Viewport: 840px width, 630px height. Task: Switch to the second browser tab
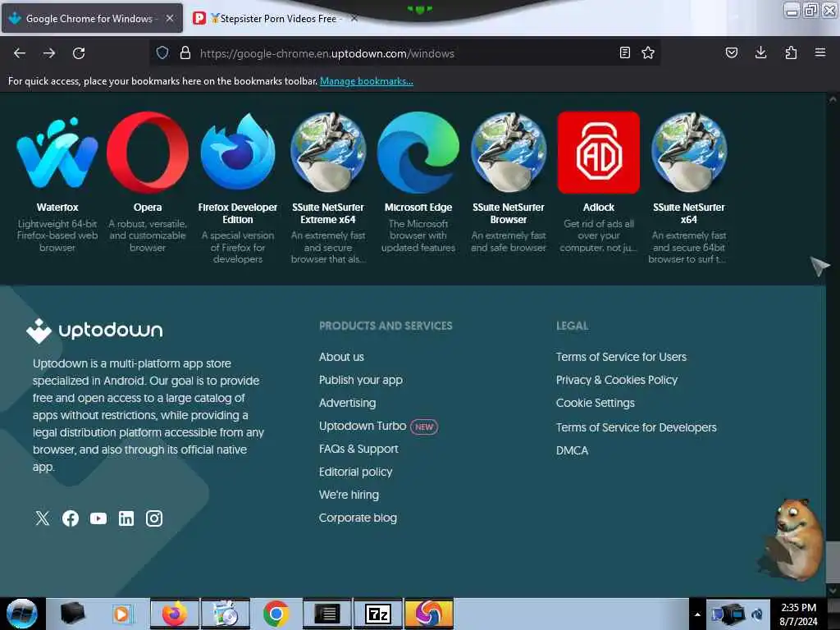(273, 19)
